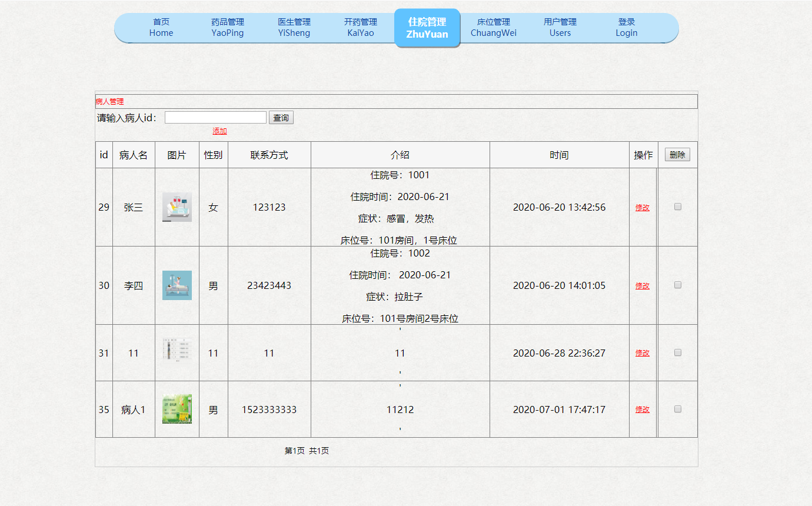The width and height of the screenshot is (812, 506).
Task: Check the delete checkbox for patient 李四
Action: point(677,285)
